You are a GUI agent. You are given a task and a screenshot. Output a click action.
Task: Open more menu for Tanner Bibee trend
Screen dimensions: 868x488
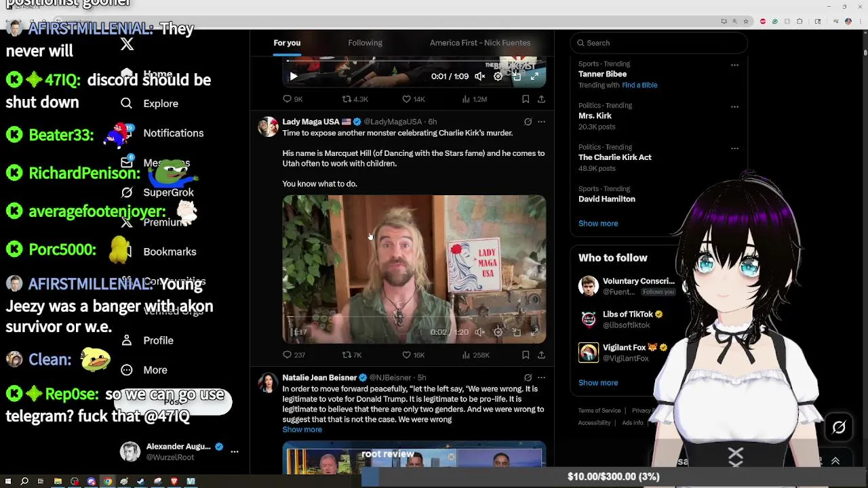(734, 65)
